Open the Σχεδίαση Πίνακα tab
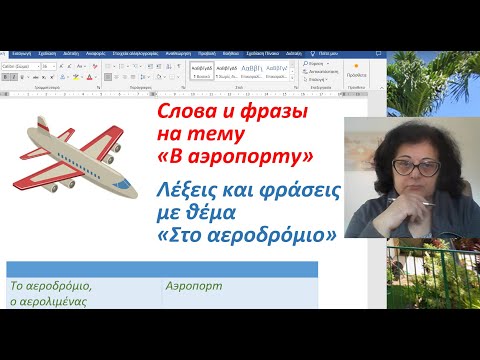The width and height of the screenshot is (480, 360). click(x=262, y=53)
